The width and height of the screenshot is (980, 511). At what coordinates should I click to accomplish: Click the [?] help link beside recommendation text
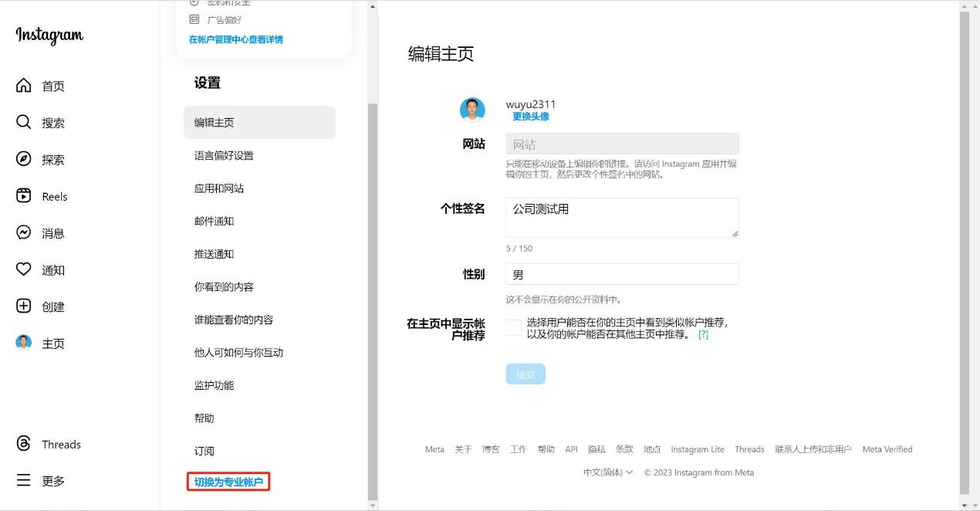(703, 335)
